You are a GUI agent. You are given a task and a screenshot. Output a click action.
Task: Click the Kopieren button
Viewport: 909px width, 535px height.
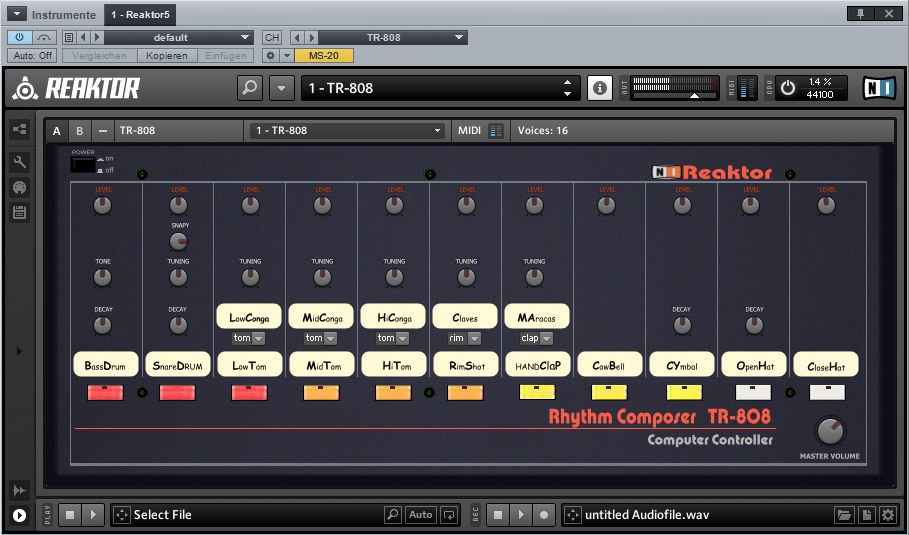(x=167, y=56)
